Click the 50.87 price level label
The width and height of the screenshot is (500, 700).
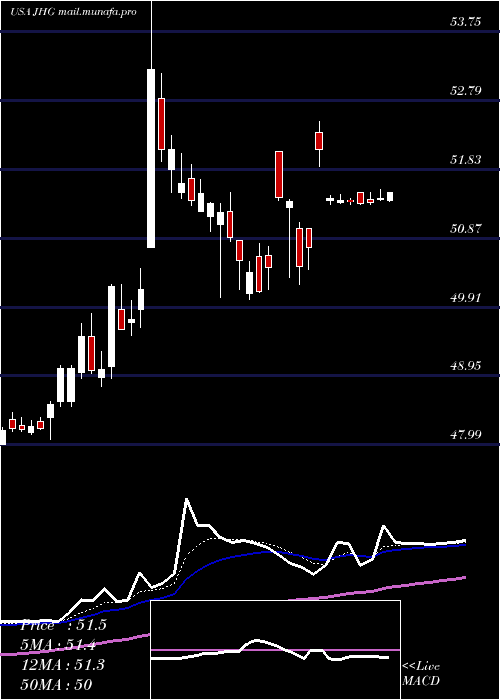coord(466,228)
